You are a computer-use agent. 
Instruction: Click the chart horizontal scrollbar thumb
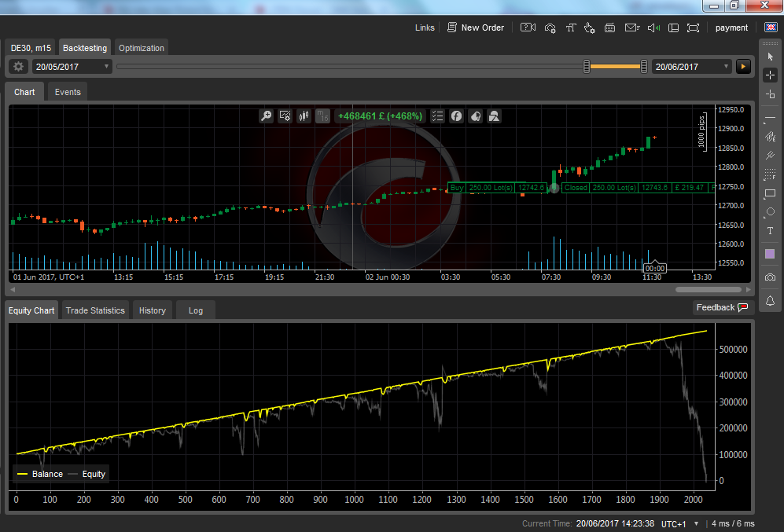[708, 290]
